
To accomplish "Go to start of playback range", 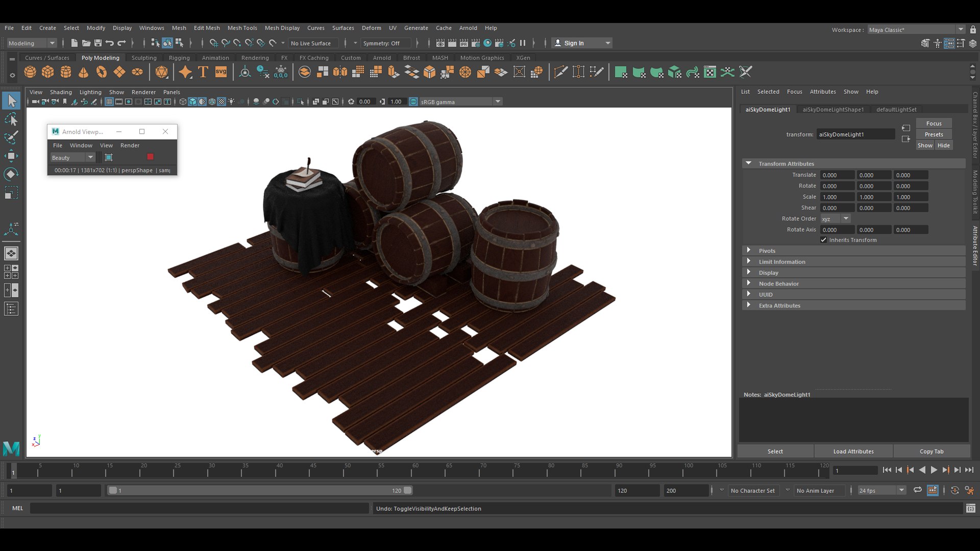I will (x=887, y=470).
